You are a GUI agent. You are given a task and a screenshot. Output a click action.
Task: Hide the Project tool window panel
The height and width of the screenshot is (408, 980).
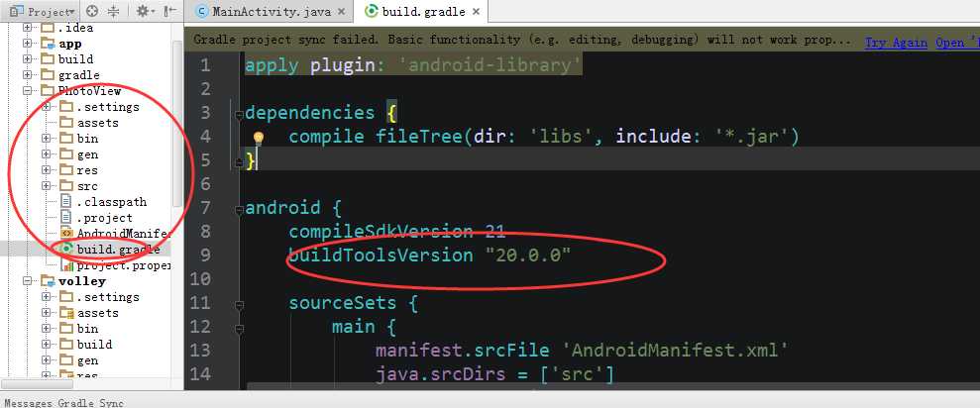tap(169, 11)
